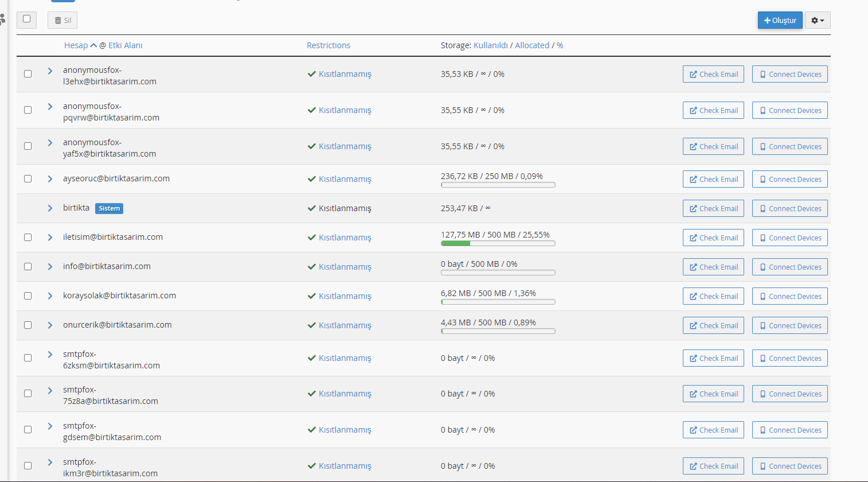The height and width of the screenshot is (482, 868).
Task: Check Email for iletisim@birtiktasarim.com
Action: [713, 238]
